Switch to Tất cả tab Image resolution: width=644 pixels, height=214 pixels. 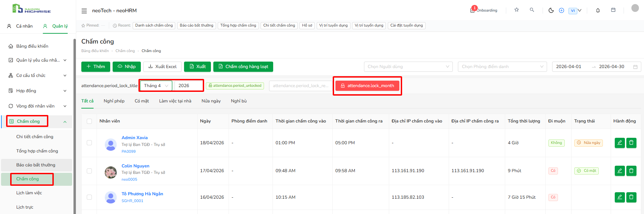coord(87,101)
